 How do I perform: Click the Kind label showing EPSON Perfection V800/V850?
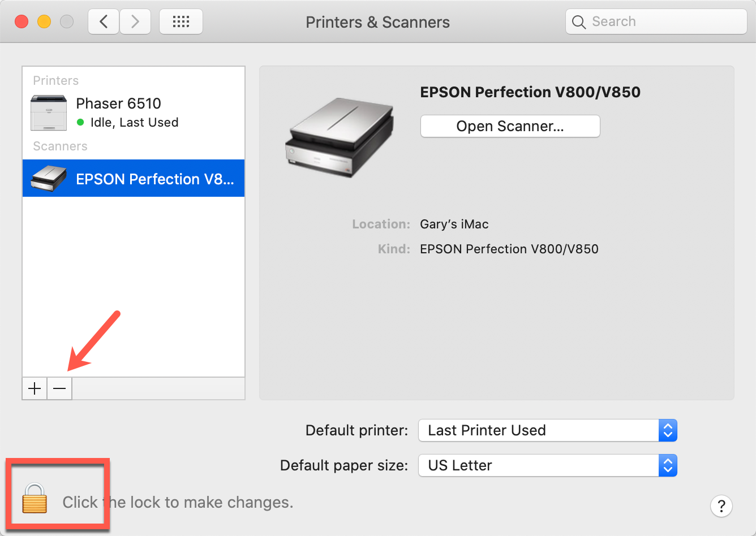394,249
